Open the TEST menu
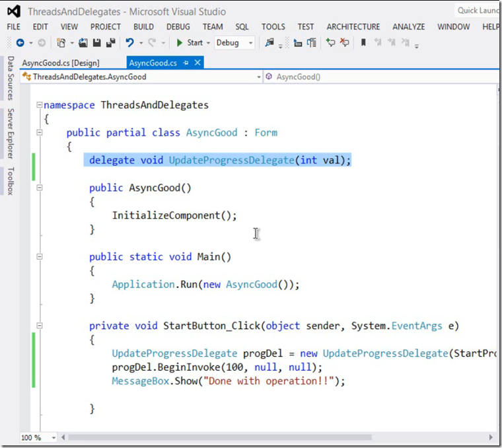 click(305, 26)
